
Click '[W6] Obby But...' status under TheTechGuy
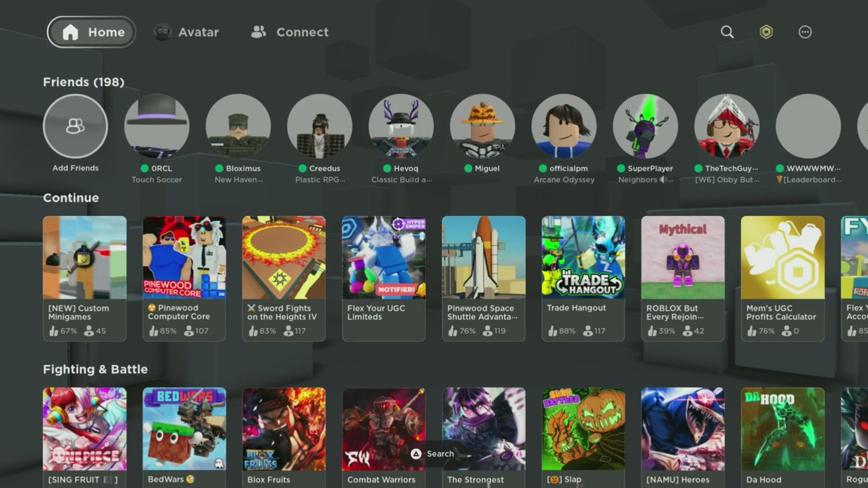727,180
